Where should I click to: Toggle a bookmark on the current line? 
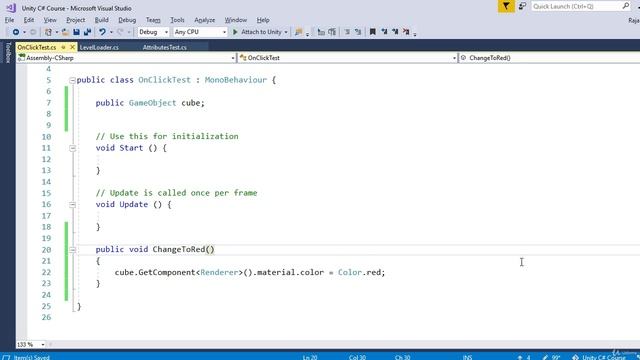coord(373,32)
